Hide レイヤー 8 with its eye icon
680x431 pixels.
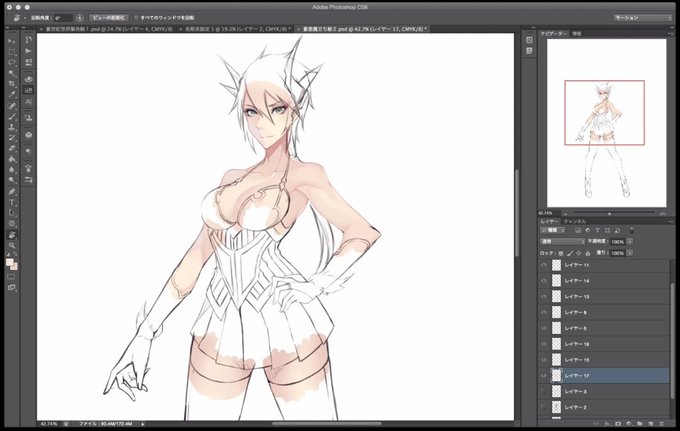point(544,312)
